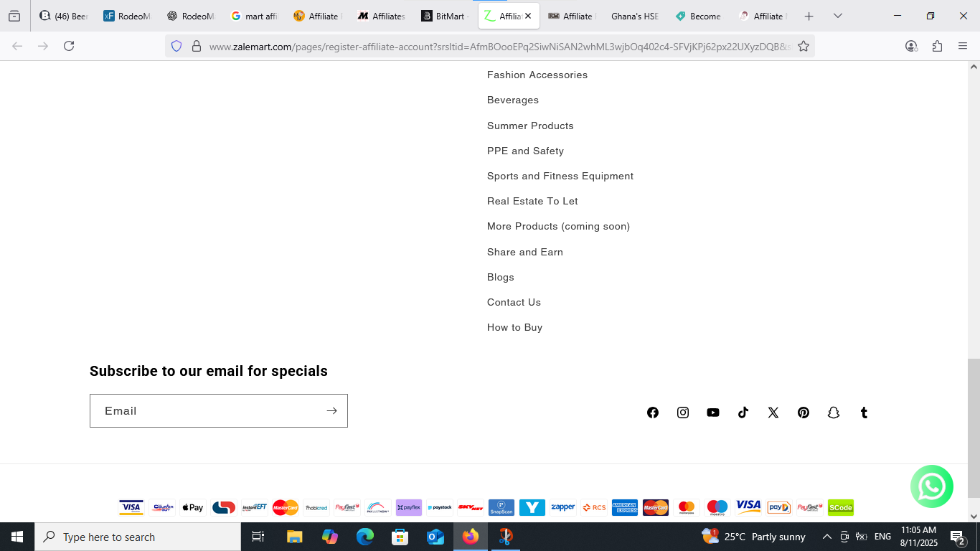Click the green SCode payment icon
Image resolution: width=980 pixels, height=551 pixels.
click(841, 507)
